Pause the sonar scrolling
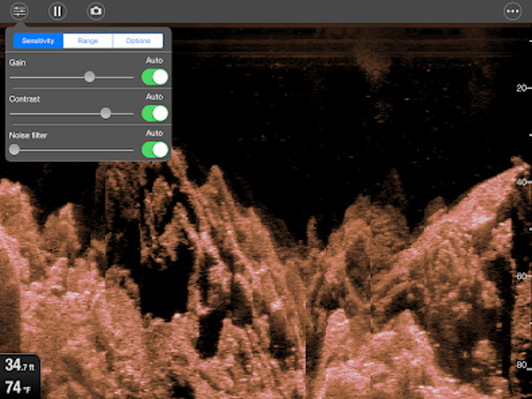 tap(57, 11)
